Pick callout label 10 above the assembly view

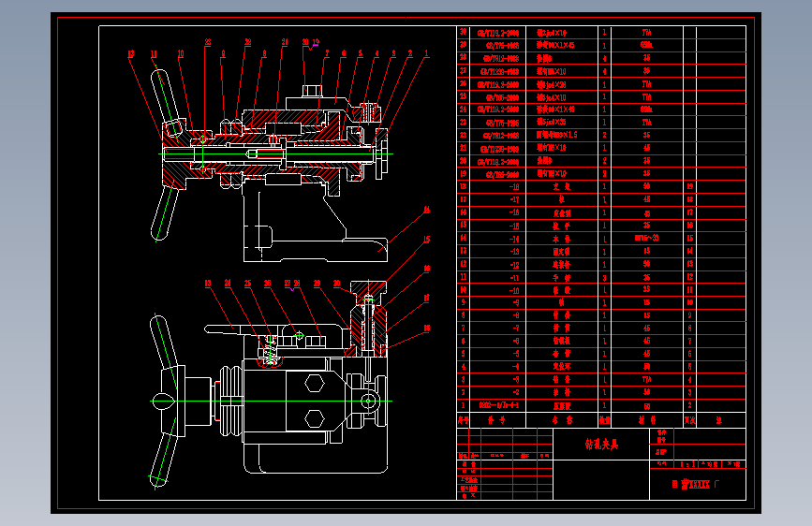pyautogui.click(x=181, y=53)
